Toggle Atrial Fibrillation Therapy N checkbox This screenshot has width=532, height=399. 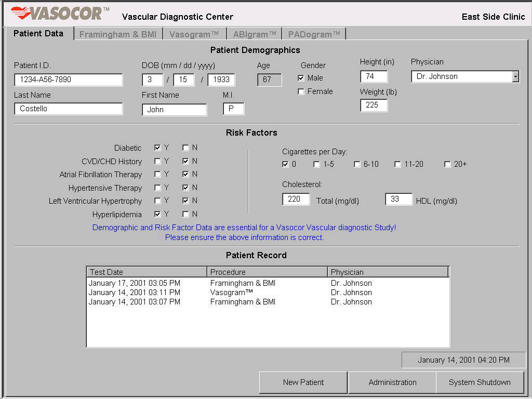pos(185,175)
